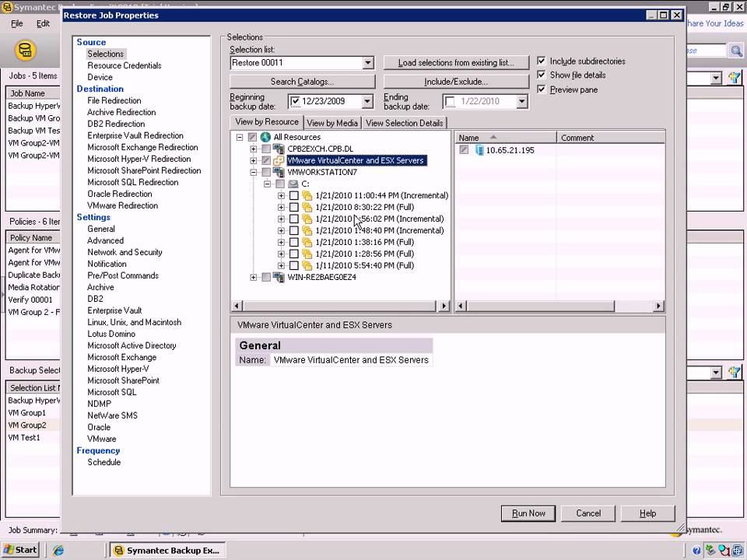Toggle Show file details checkbox
Image resolution: width=747 pixels, height=560 pixels.
(x=542, y=75)
